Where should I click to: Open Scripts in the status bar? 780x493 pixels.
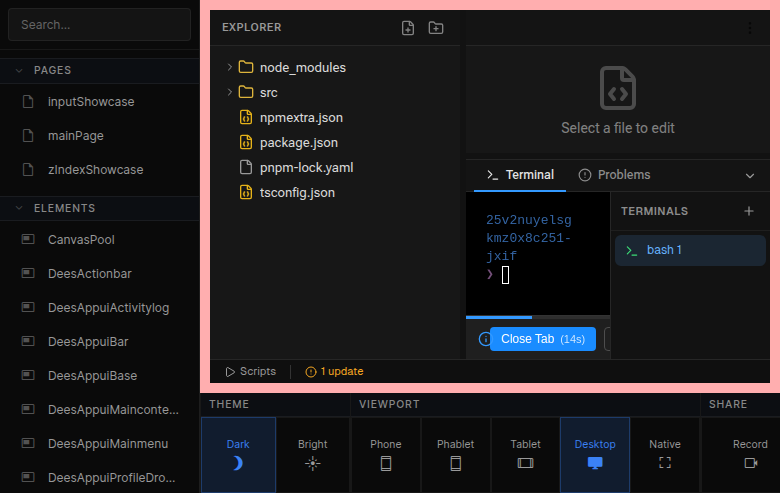[250, 371]
